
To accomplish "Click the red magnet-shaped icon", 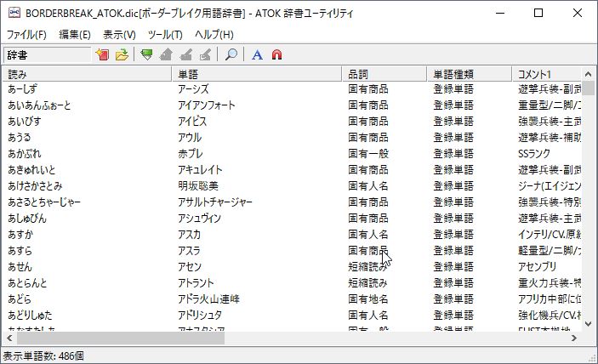I will coord(276,54).
